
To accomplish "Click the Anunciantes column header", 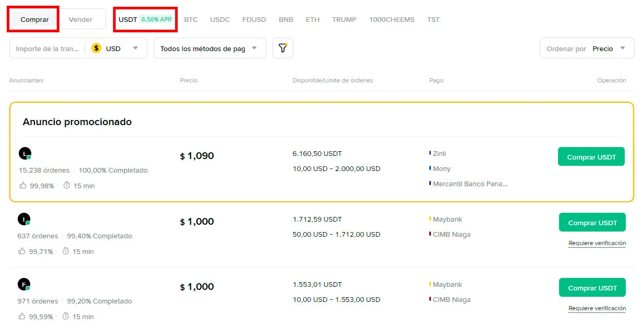I will pos(26,80).
